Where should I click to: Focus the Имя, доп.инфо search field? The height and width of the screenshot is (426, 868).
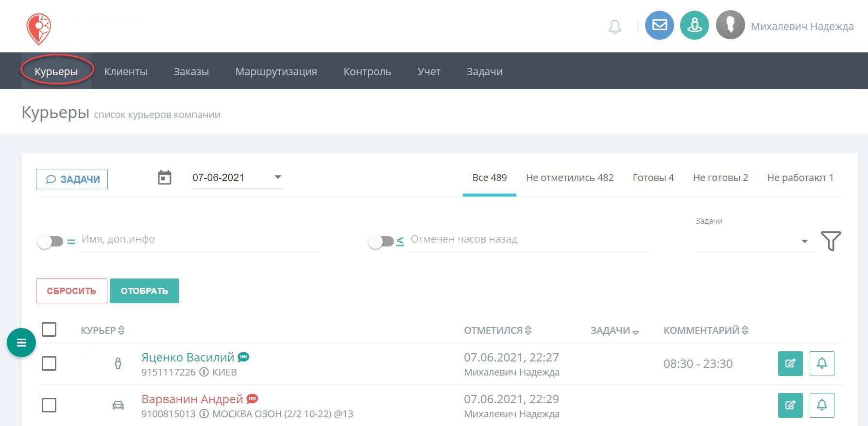pos(200,240)
